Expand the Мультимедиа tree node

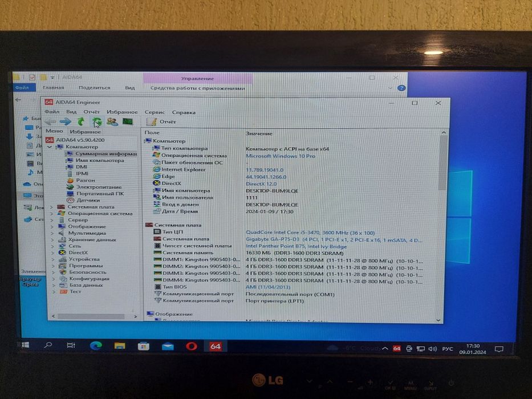click(52, 233)
